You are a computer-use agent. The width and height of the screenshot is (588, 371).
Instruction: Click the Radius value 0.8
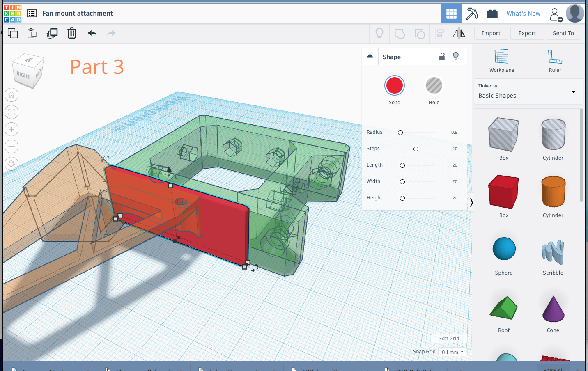[454, 133]
